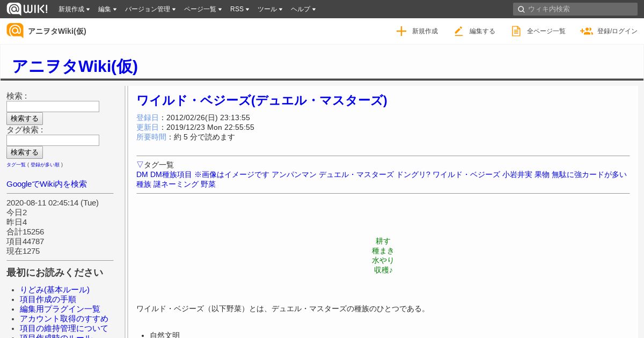Viewport: 644px width, 338px height.
Task: Click the add-user icon for 登録/ログイン
Action: tap(586, 31)
